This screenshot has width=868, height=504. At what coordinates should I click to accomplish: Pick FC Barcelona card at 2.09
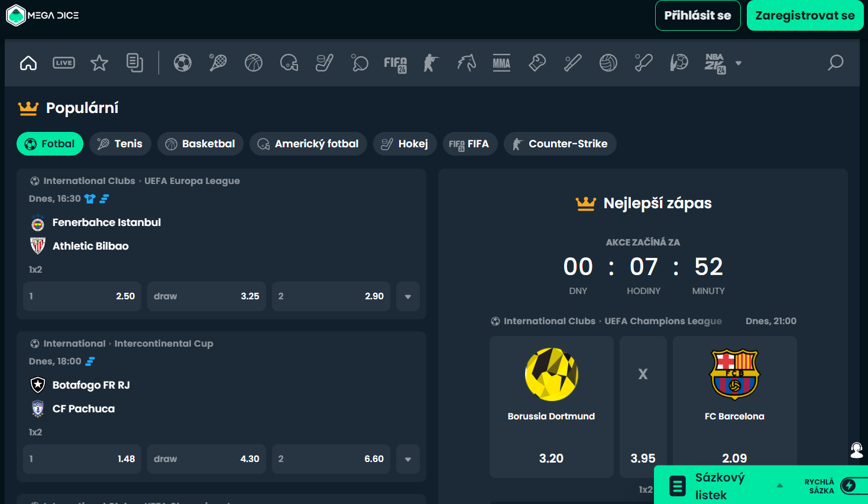[735, 407]
